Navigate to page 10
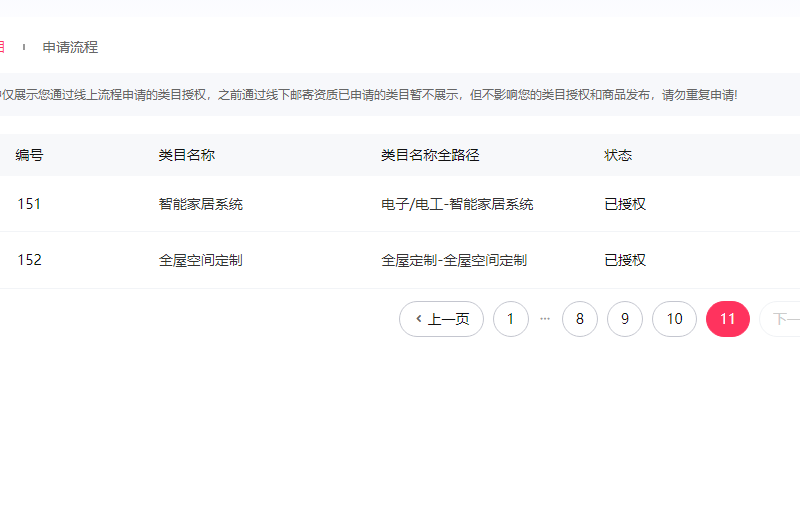 tap(674, 319)
